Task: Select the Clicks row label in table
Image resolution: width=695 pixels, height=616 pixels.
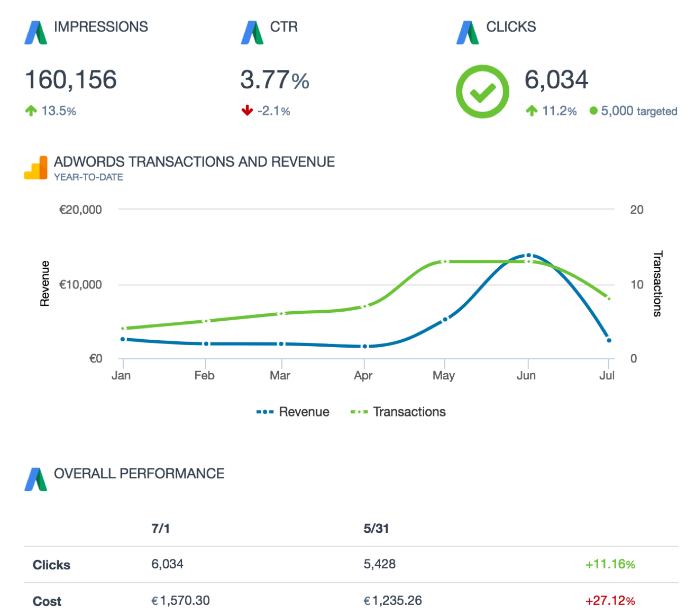Action: [x=51, y=565]
